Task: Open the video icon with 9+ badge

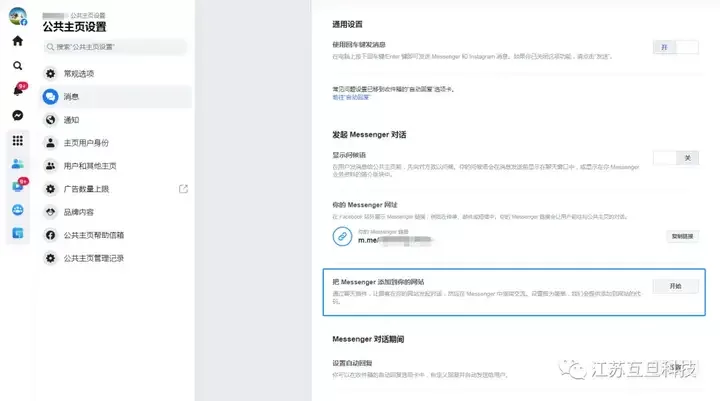Action: point(18,186)
